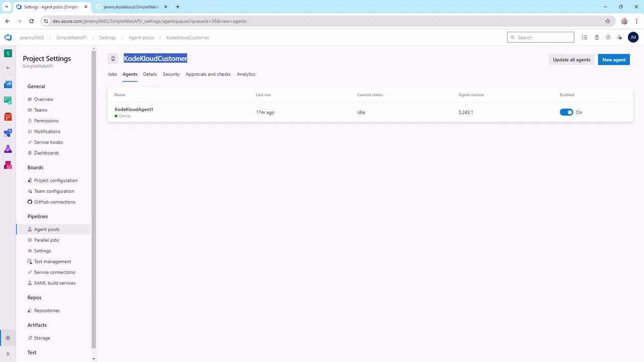Open the Security tab
This screenshot has width=644, height=362.
[x=171, y=74]
